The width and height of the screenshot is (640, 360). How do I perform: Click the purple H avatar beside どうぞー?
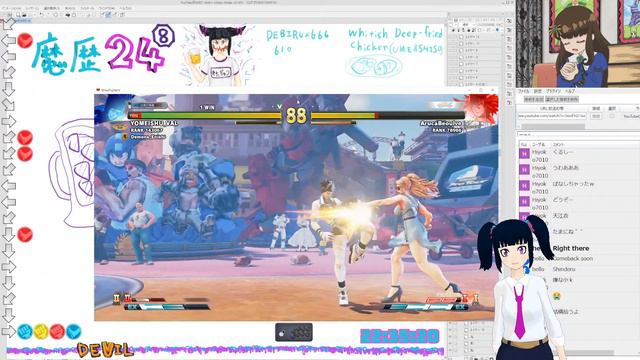[x=524, y=202]
